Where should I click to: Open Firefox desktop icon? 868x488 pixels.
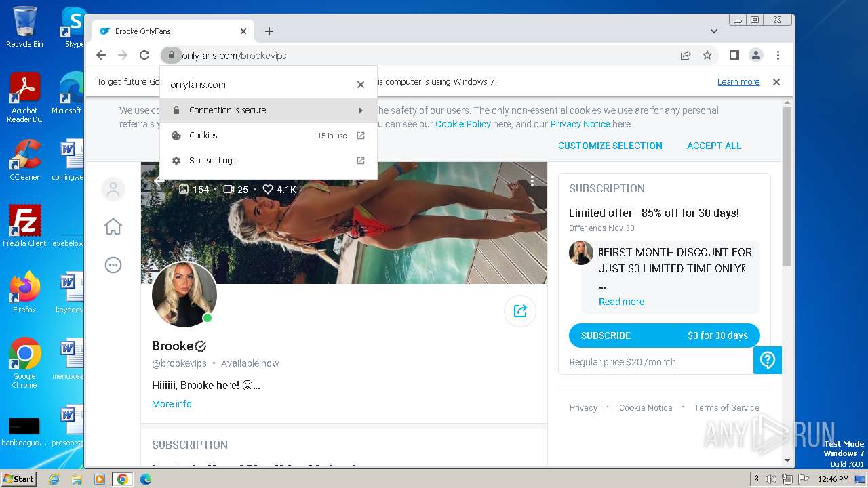[24, 293]
